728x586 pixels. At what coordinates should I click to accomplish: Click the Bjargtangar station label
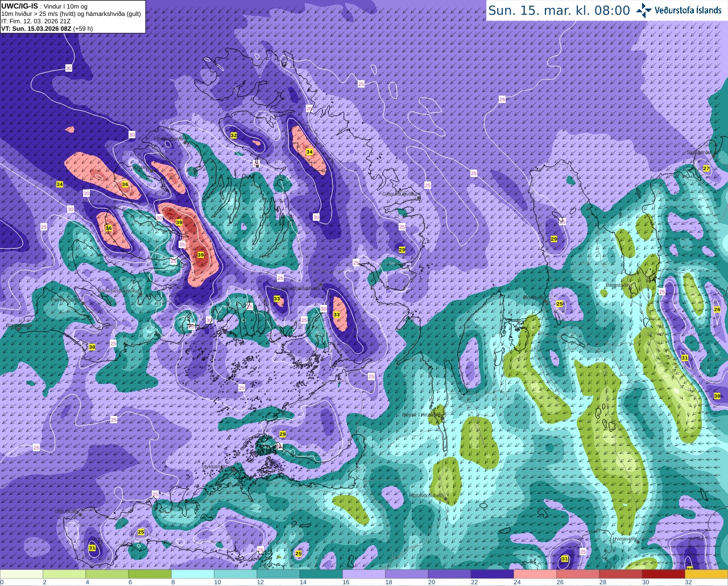[x=18, y=327]
